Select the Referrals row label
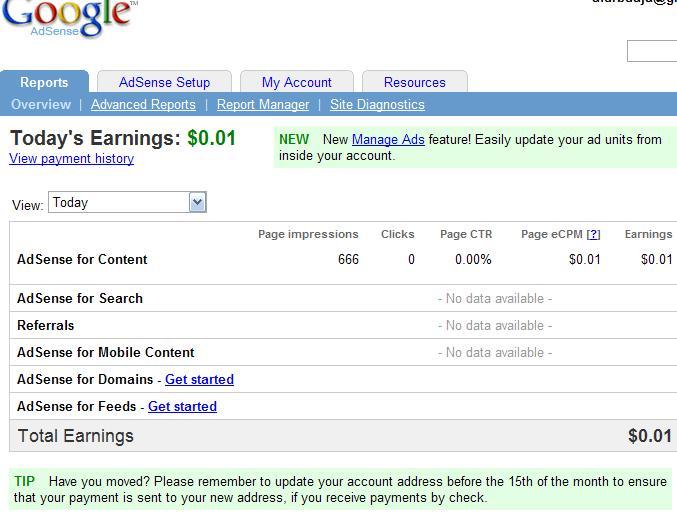This screenshot has width=677, height=528. click(46, 325)
